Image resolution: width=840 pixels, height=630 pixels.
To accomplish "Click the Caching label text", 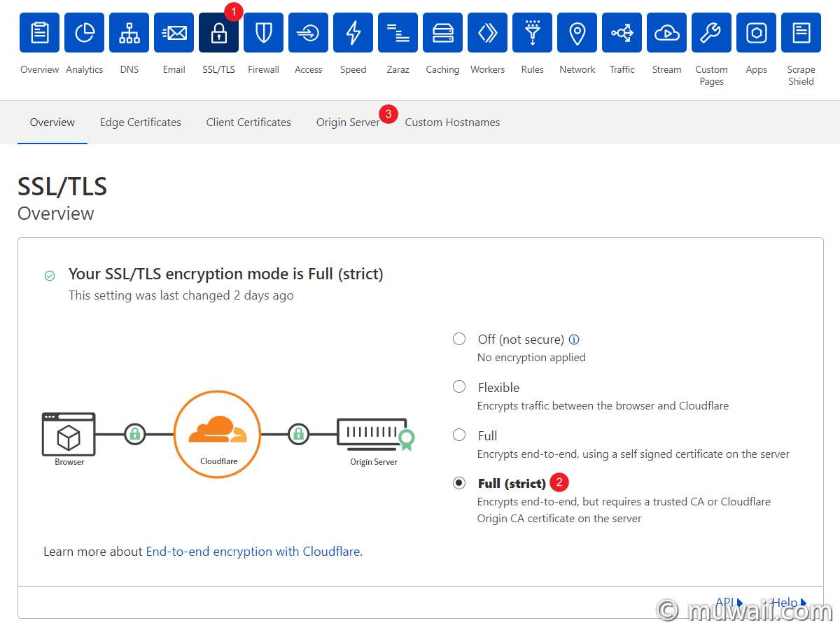I will point(443,69).
